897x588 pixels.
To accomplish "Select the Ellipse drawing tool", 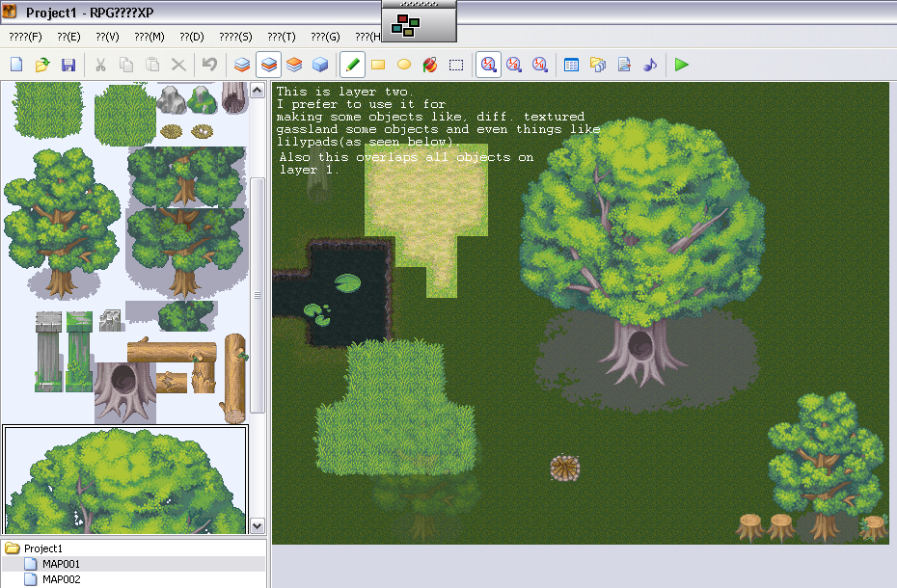I will (404, 65).
